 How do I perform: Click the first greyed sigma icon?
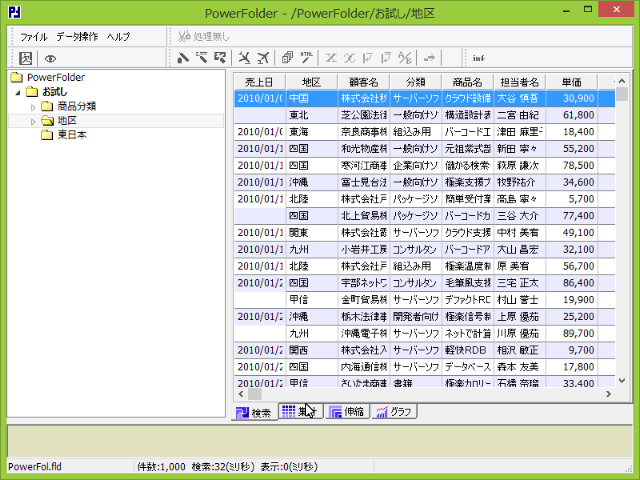point(331,58)
